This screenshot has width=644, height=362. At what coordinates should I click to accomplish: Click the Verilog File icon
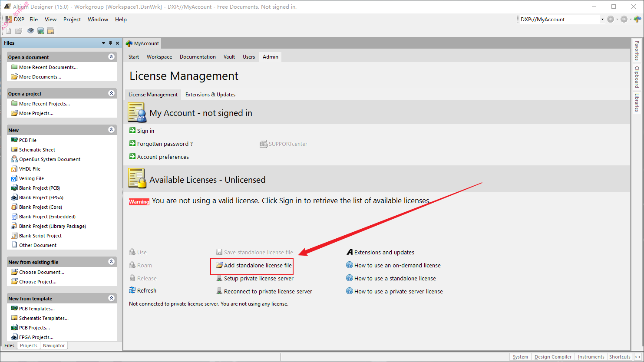point(14,178)
